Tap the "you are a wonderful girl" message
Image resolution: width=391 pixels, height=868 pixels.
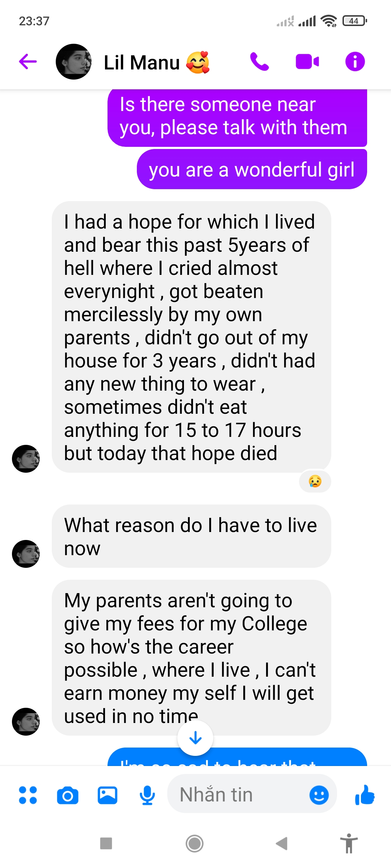click(x=252, y=170)
